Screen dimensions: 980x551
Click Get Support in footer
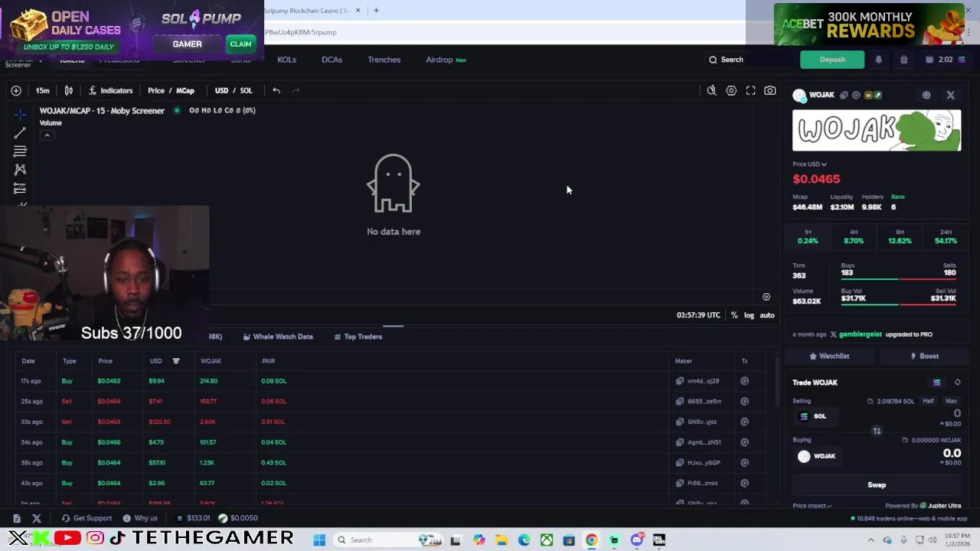click(x=87, y=518)
